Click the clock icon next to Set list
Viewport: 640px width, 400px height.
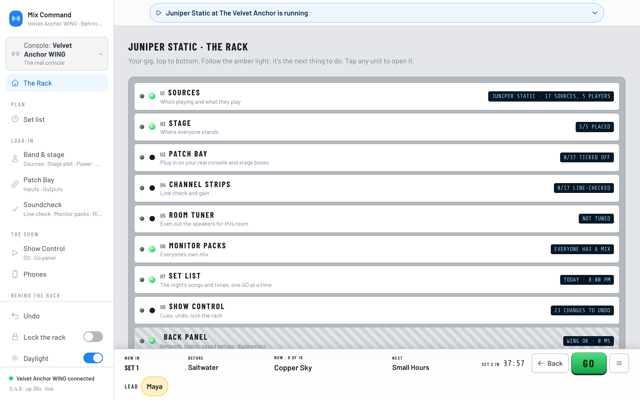tap(15, 119)
